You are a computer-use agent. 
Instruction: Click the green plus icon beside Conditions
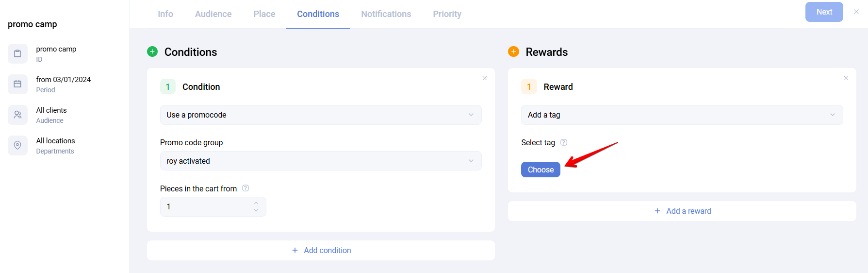coord(152,51)
